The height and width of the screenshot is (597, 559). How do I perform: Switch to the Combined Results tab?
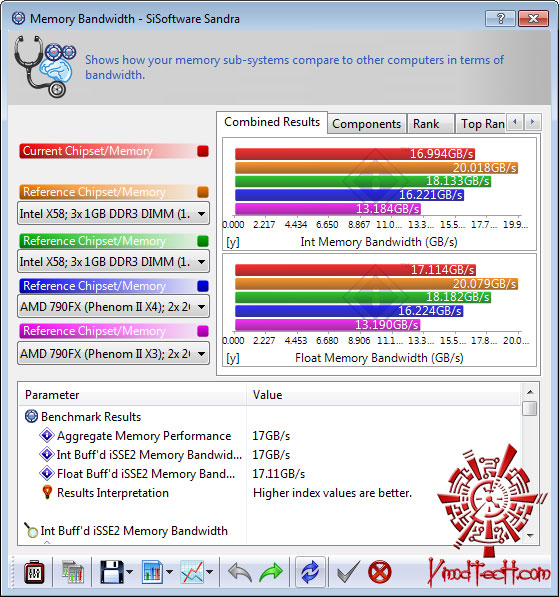[272, 122]
